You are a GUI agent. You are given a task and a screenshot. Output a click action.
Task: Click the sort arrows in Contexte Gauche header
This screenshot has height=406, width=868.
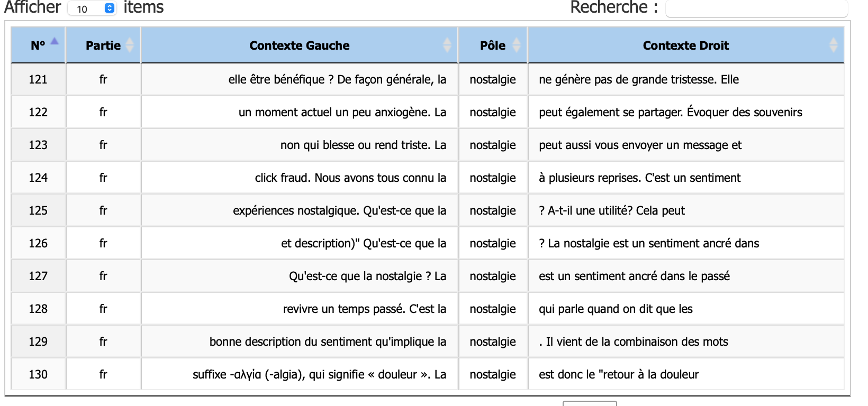[x=447, y=45]
